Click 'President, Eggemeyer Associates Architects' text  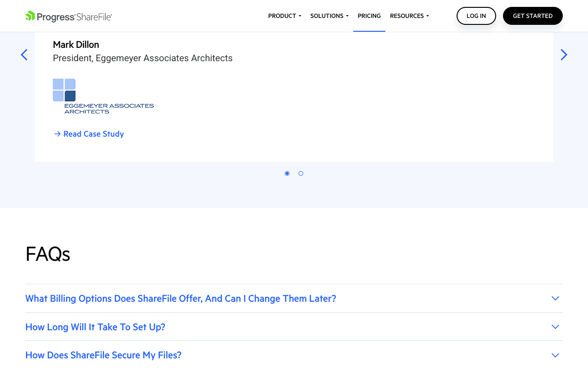(x=143, y=58)
